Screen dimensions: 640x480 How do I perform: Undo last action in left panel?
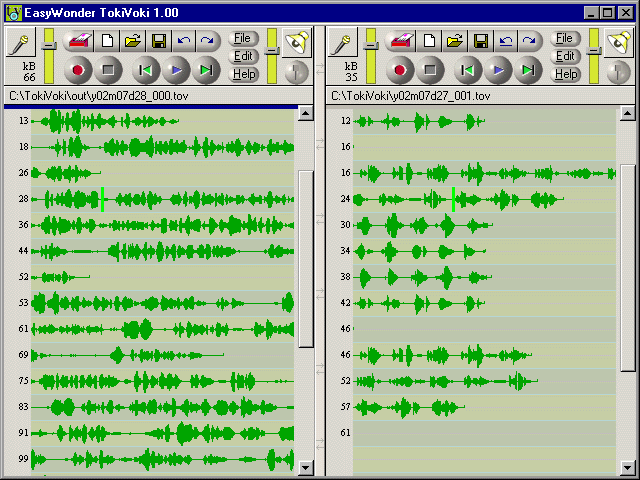[x=184, y=41]
